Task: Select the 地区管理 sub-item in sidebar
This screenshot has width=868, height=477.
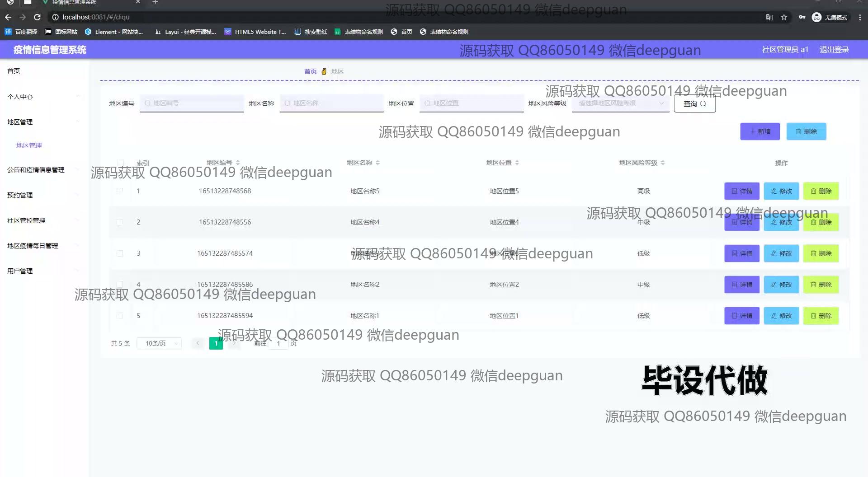Action: [x=29, y=145]
